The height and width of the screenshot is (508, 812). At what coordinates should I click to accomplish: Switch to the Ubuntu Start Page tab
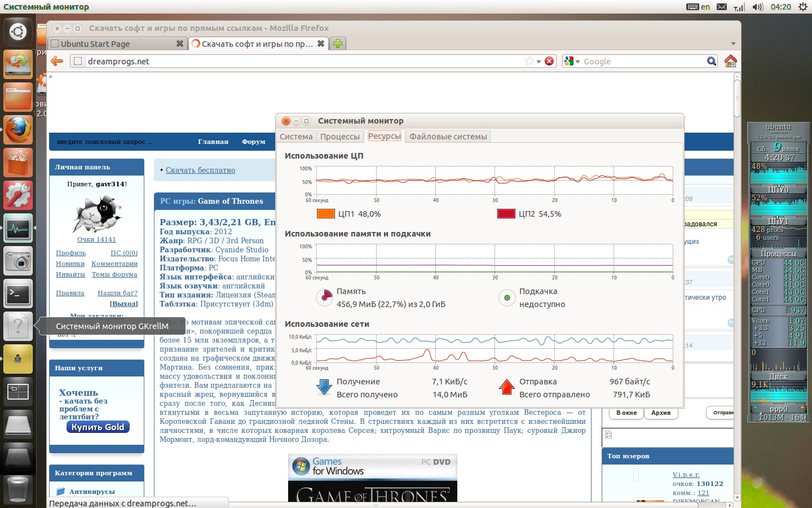click(x=118, y=43)
